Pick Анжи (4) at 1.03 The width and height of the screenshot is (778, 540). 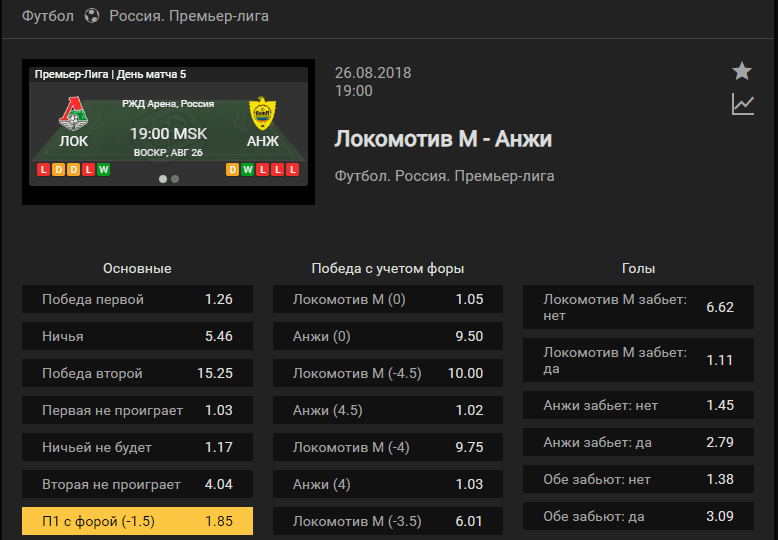tap(388, 484)
